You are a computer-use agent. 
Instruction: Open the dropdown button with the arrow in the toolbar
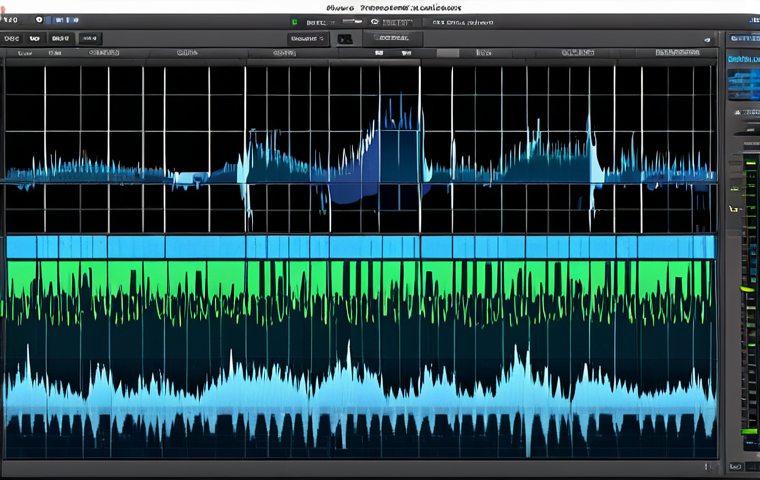pyautogui.click(x=308, y=38)
